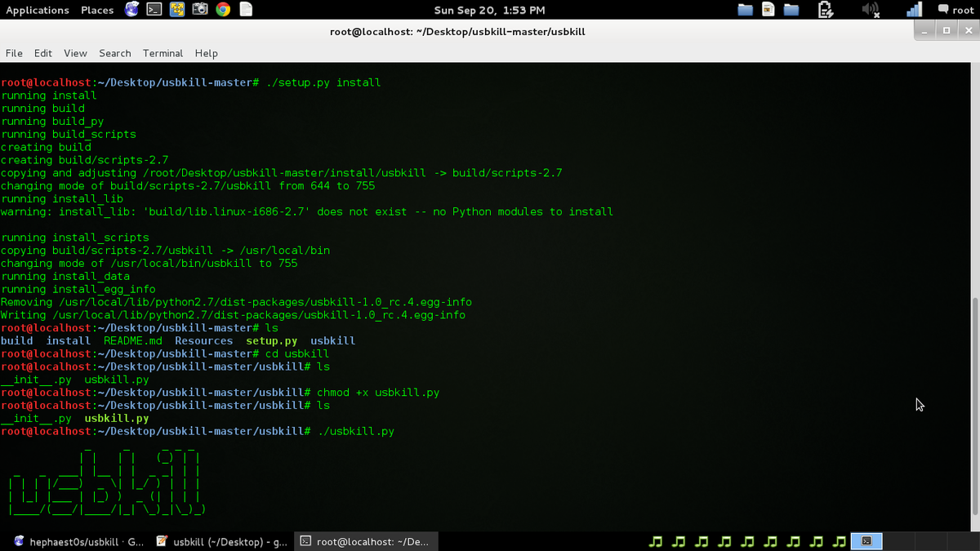
Task: Expand the Places menu
Action: pyautogui.click(x=97, y=10)
